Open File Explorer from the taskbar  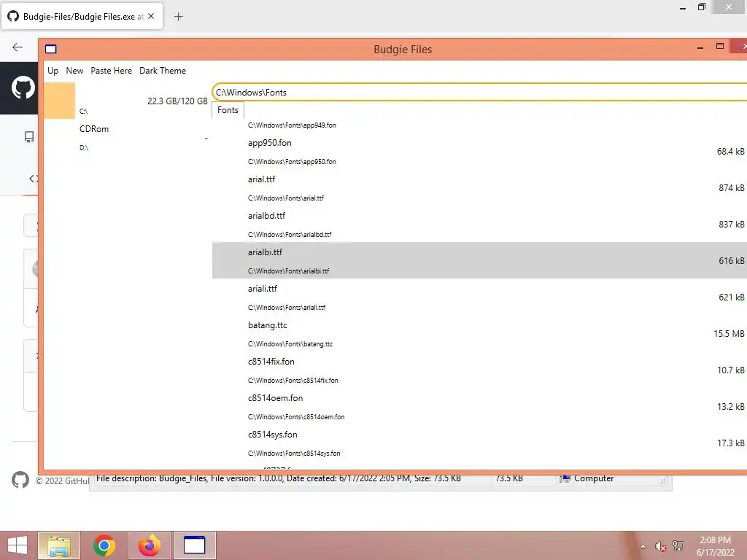(59, 545)
